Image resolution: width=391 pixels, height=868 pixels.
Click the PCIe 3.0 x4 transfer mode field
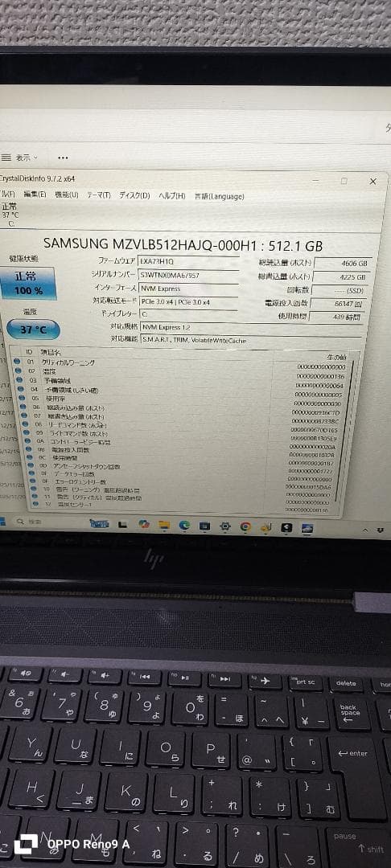pyautogui.click(x=188, y=302)
